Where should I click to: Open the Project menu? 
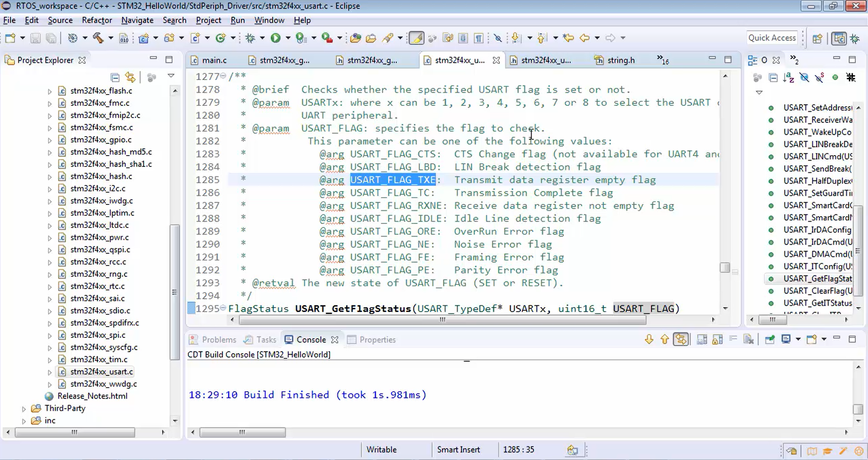pyautogui.click(x=208, y=20)
